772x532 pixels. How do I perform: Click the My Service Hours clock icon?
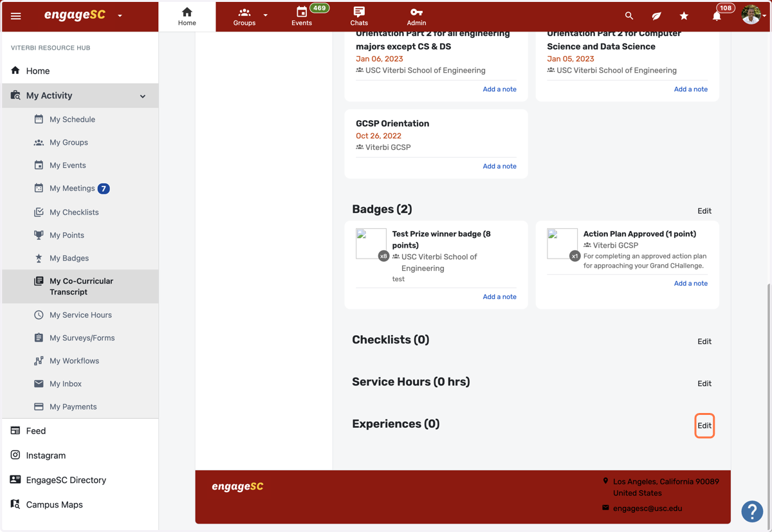pos(39,315)
